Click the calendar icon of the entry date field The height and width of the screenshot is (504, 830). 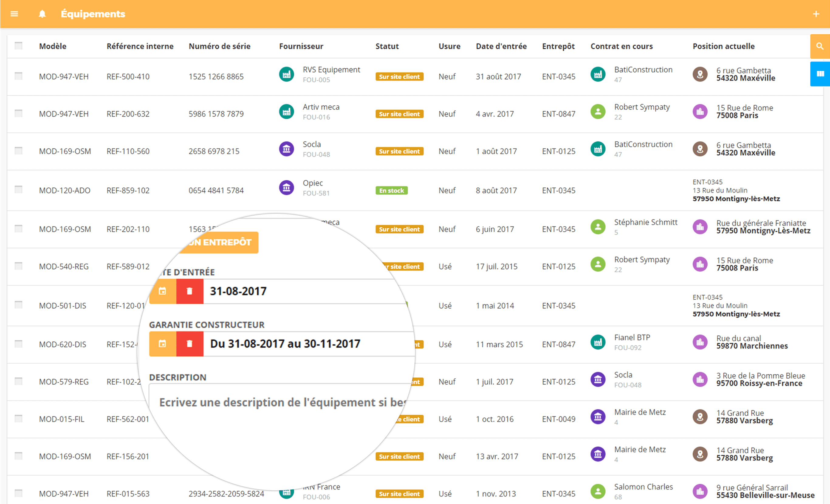163,291
